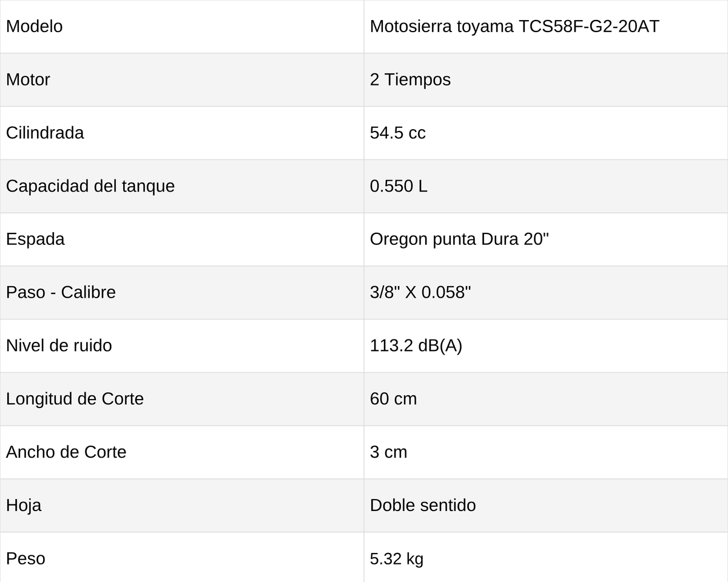Click the 3 cm value
Image resolution: width=728 pixels, height=582 pixels.
pyautogui.click(x=388, y=452)
